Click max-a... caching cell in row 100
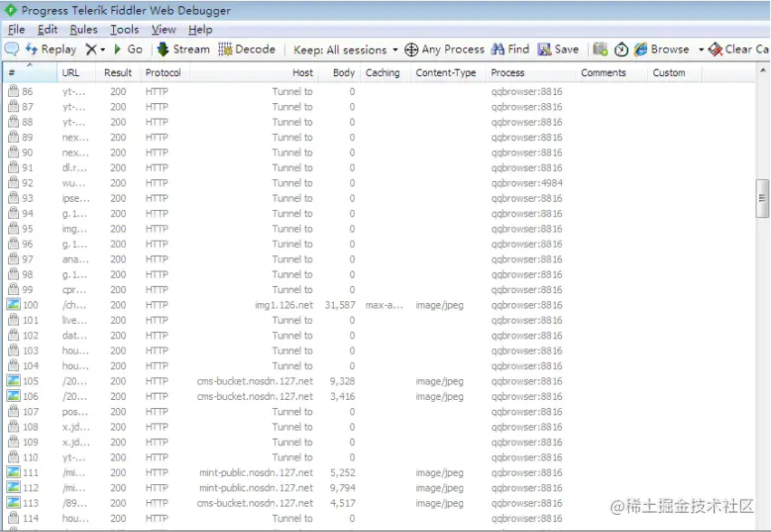771x532 pixels. click(x=384, y=305)
